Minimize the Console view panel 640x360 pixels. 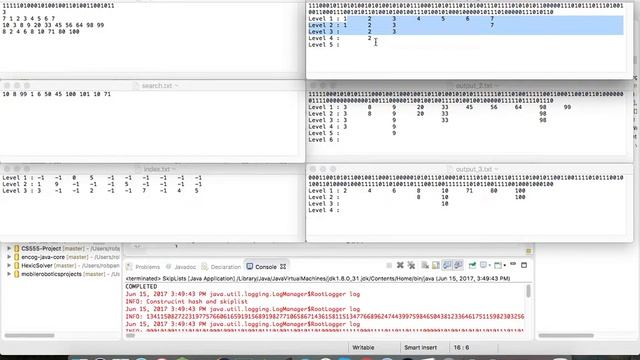(x=513, y=264)
